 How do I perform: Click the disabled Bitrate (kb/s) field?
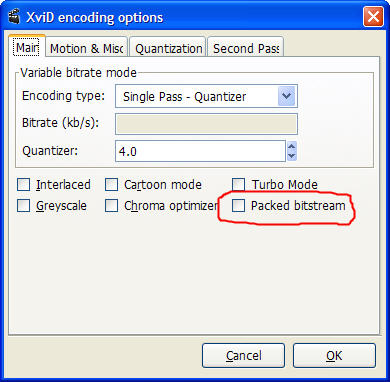(206, 124)
